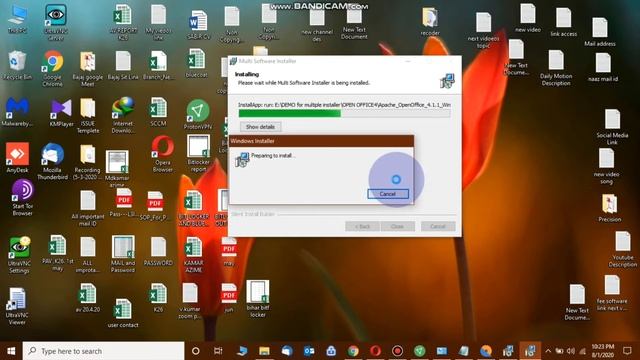Select the SOP_For_P PDF file
The height and width of the screenshot is (360, 640).
point(155,206)
